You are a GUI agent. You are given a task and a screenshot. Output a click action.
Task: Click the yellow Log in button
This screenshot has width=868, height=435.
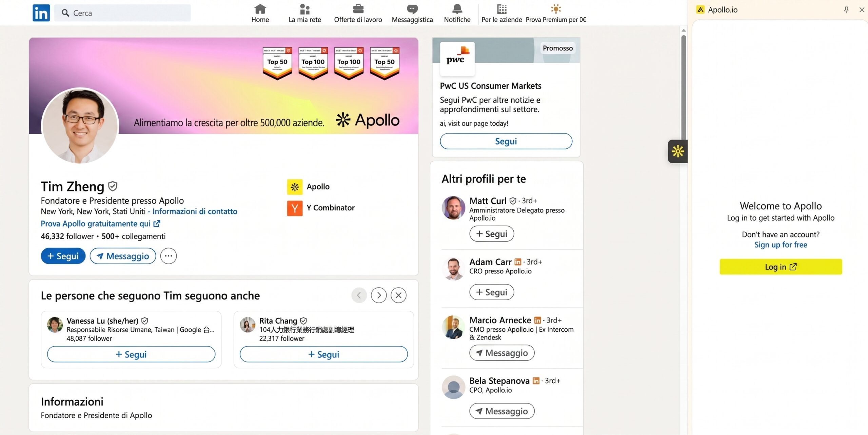pos(781,267)
